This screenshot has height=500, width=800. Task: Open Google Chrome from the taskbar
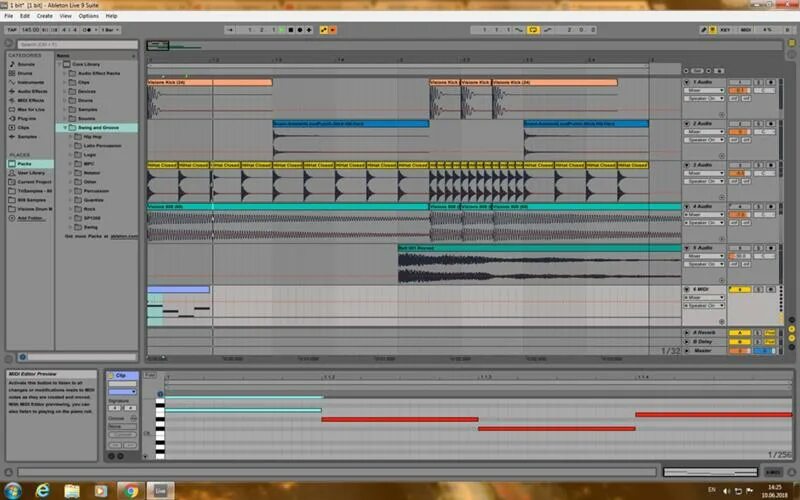[131, 491]
